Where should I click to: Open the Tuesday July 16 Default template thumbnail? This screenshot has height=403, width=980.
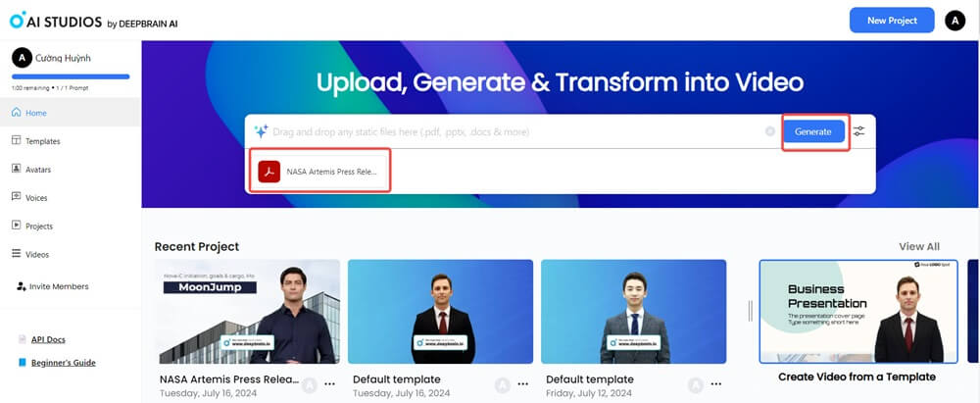click(x=441, y=312)
